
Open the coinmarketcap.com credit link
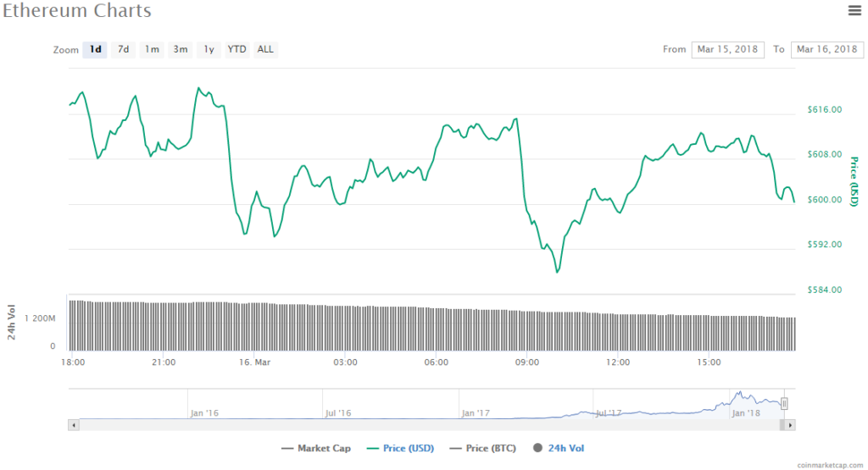click(x=828, y=465)
